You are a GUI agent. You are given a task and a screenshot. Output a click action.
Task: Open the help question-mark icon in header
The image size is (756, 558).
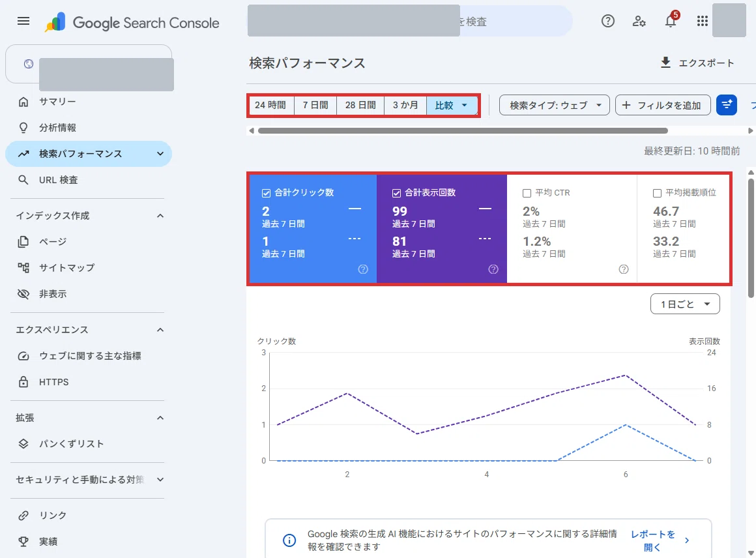click(x=607, y=21)
